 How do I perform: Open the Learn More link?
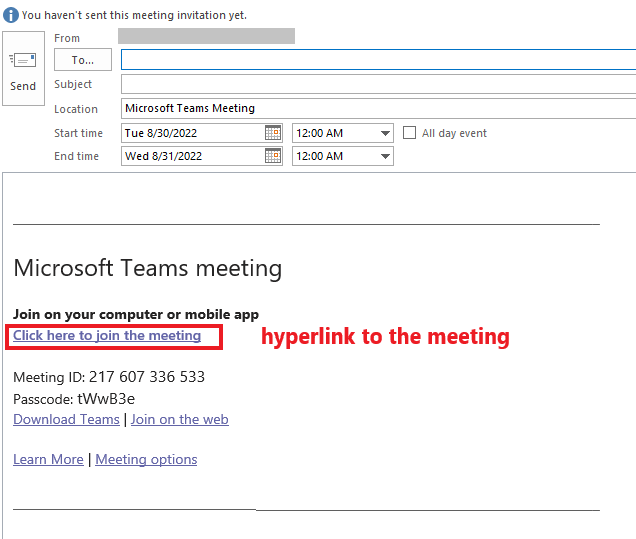(x=48, y=460)
